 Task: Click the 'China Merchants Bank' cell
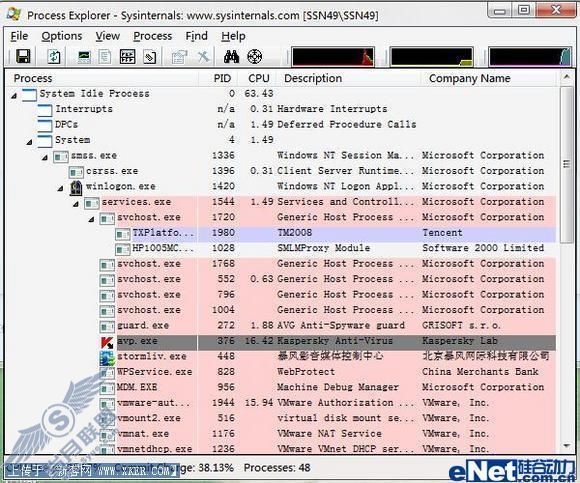(480, 372)
